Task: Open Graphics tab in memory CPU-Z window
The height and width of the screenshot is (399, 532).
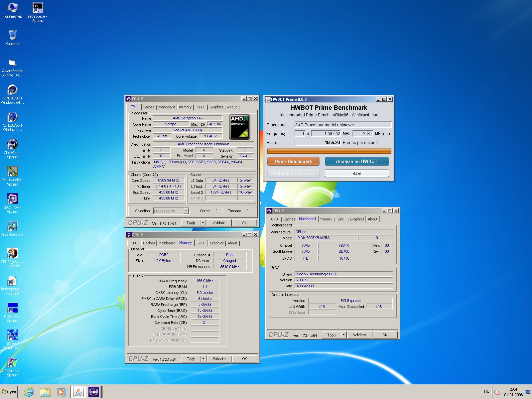Action: [x=217, y=243]
